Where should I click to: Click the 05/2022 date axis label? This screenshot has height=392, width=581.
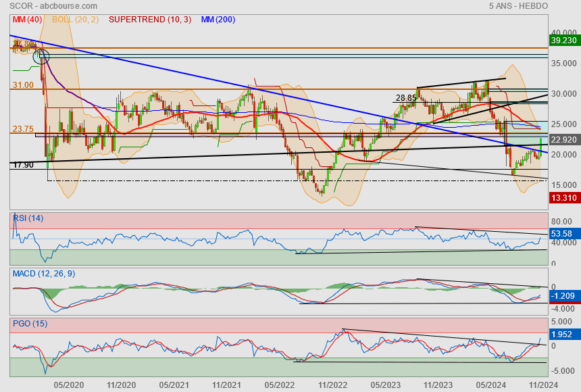280,385
